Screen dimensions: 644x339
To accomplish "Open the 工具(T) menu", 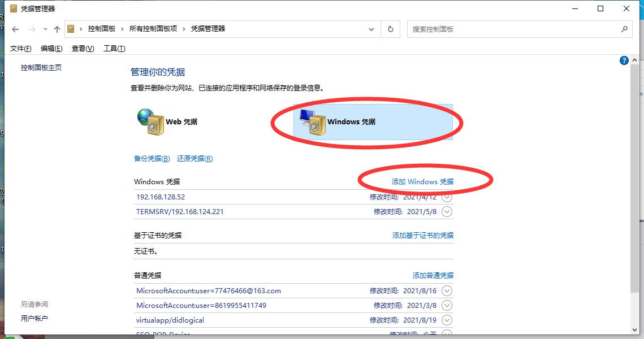I will click(114, 49).
